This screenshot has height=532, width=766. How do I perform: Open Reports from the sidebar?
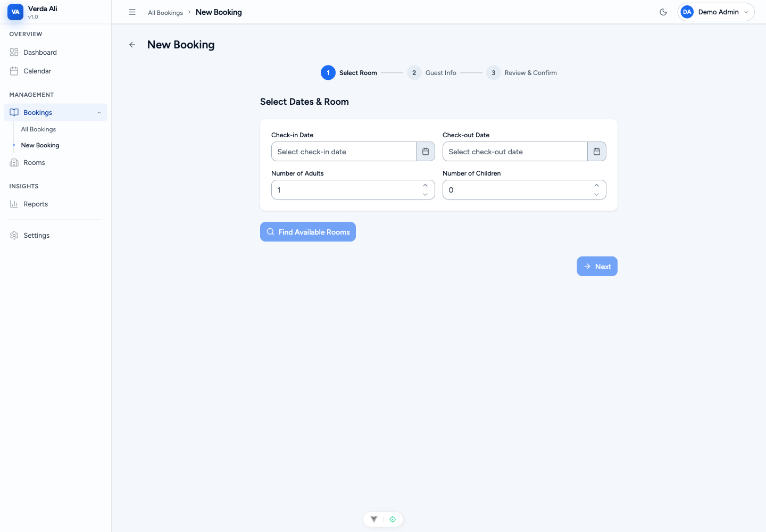[55, 204]
